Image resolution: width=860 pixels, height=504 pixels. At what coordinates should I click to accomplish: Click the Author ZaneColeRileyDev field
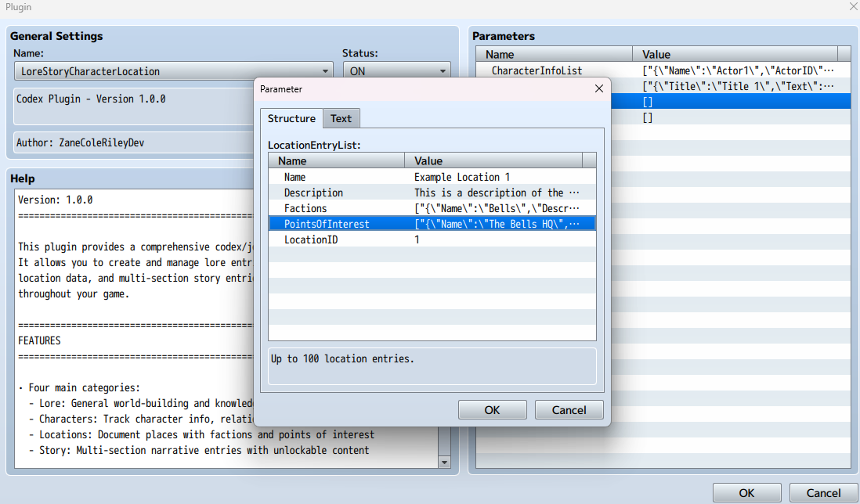click(x=135, y=142)
